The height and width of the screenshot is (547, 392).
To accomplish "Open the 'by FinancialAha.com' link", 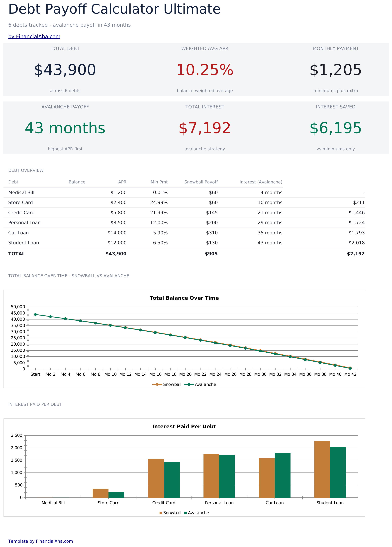I will click(34, 36).
